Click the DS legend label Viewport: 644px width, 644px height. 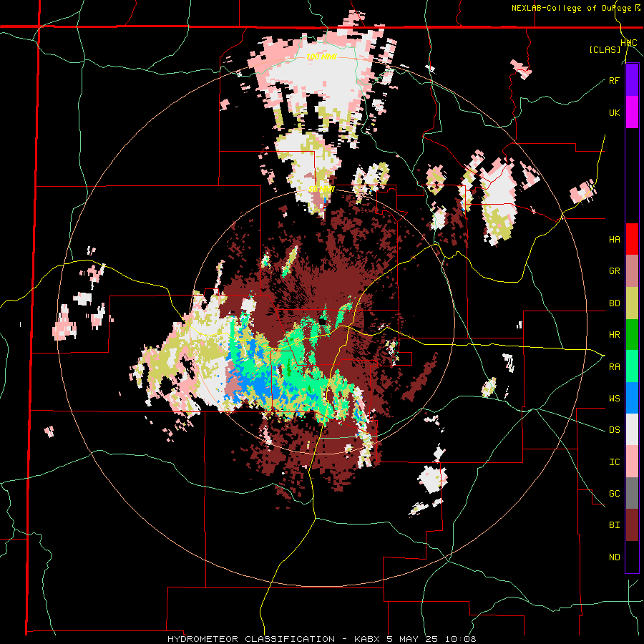614,430
